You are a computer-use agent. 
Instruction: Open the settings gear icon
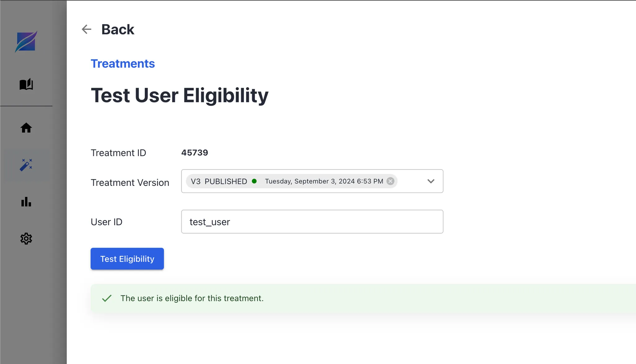[26, 239]
